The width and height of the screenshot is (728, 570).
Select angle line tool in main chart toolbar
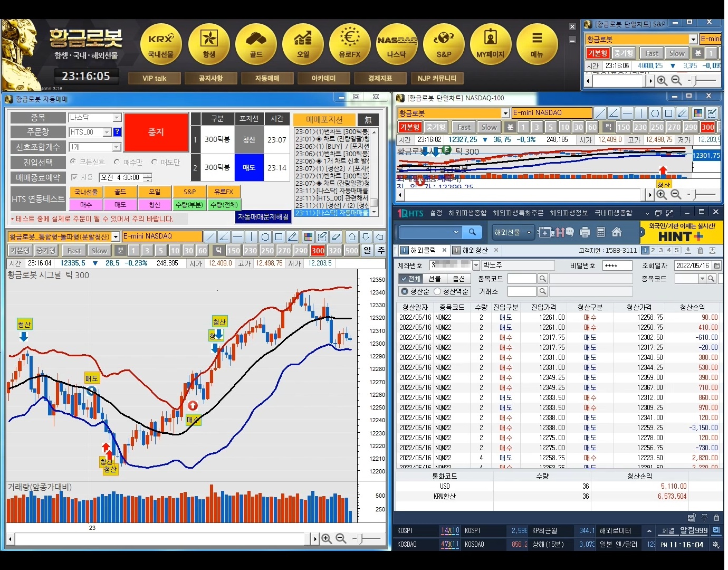[224, 236]
